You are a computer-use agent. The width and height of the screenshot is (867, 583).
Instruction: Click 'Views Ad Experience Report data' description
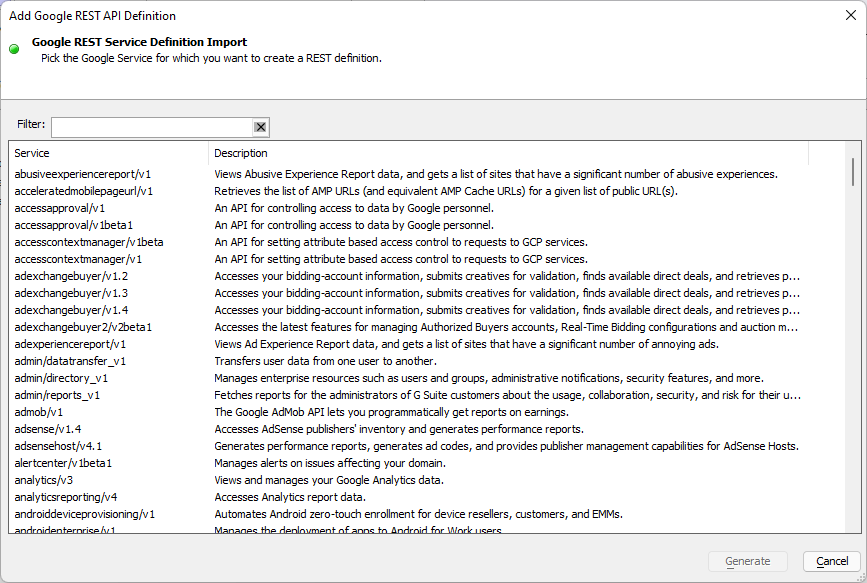point(467,344)
